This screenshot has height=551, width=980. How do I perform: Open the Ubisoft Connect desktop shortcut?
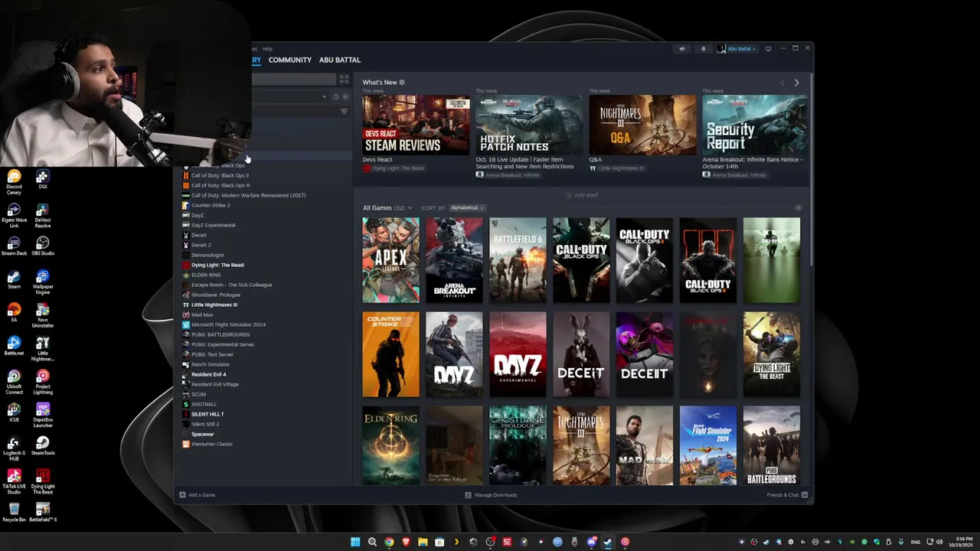coord(14,381)
